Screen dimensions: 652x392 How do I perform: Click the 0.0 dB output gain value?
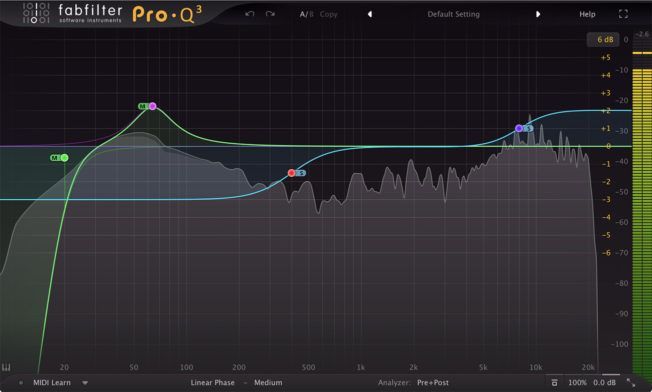tap(605, 382)
